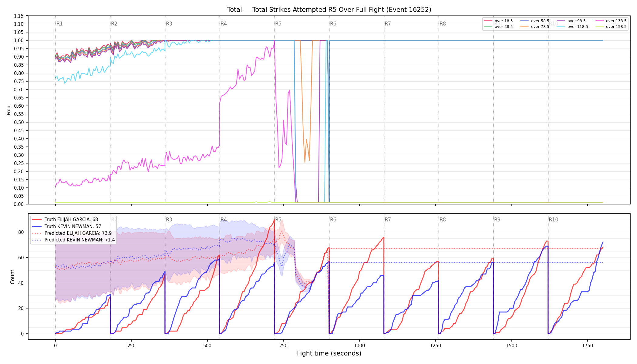Click the R9 round label in count chart
Image resolution: width=637 pixels, height=364 pixels.
click(497, 220)
